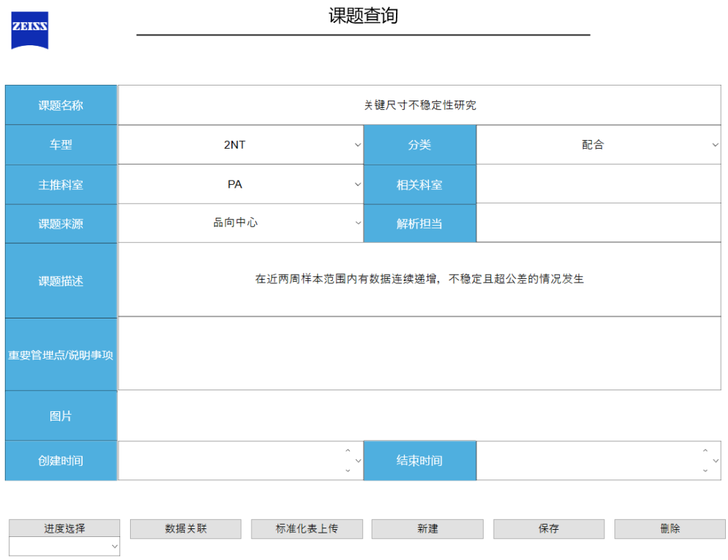728x560 pixels.
Task: Click the 课题名称 field with 关键尺寸不稳定性研究
Action: pos(420,105)
